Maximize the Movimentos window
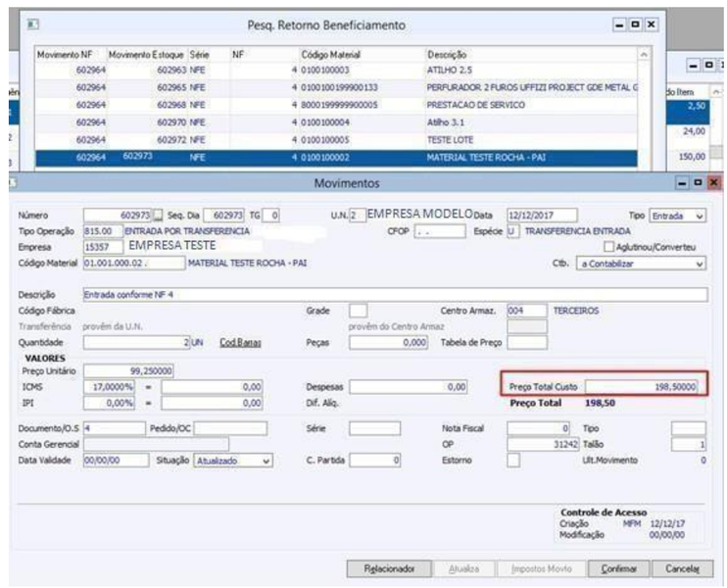Viewport: 727px width, 588px height. (x=698, y=183)
